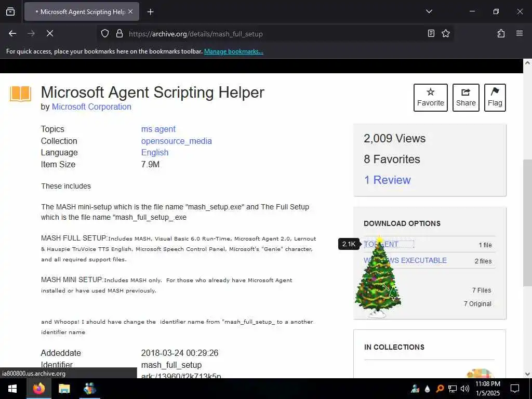Click the water drop tray icon
Screen dimensions: 532x399
tap(427, 389)
